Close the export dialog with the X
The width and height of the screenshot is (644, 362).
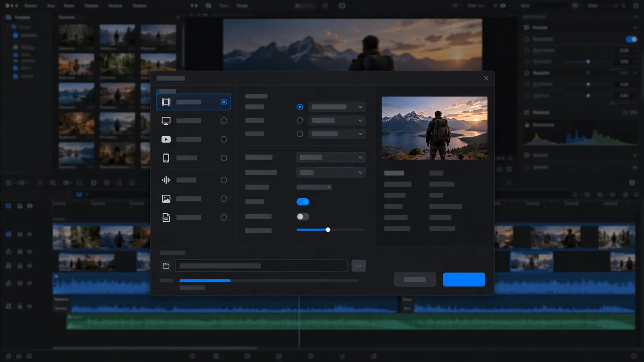tap(486, 78)
